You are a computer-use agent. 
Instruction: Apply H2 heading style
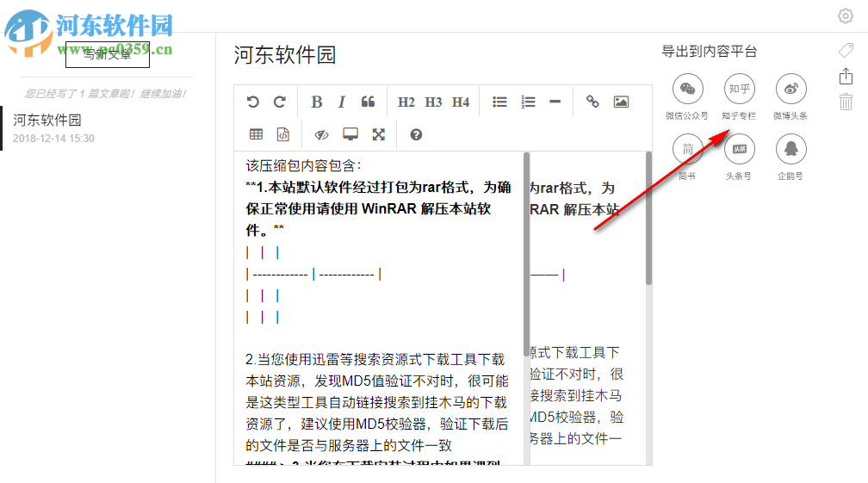406,102
